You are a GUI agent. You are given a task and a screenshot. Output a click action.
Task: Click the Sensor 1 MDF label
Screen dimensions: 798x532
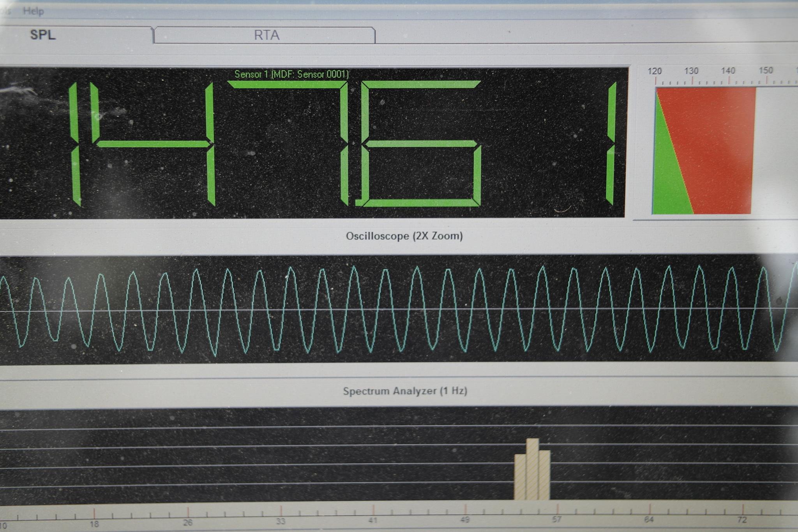(291, 74)
